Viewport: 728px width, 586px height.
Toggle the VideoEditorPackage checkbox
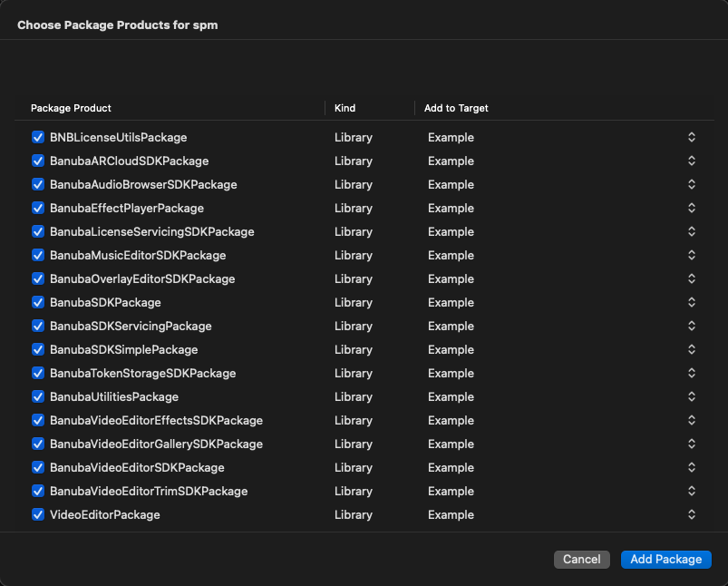pos(38,514)
